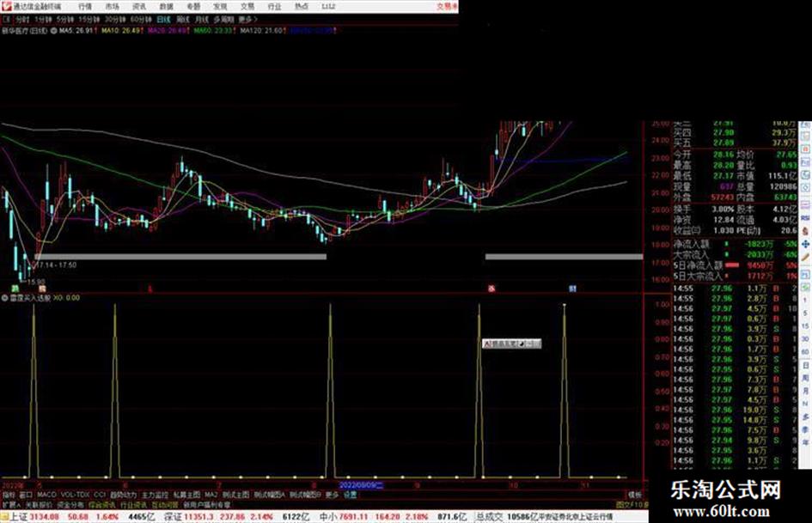Click the 60-minute shortcut in right sidebar
Image resolution: width=812 pixels, height=523 pixels.
(805, 352)
